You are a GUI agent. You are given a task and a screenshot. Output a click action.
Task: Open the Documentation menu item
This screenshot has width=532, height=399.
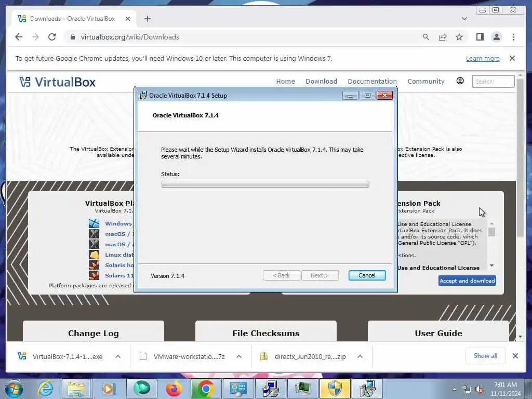(x=372, y=82)
